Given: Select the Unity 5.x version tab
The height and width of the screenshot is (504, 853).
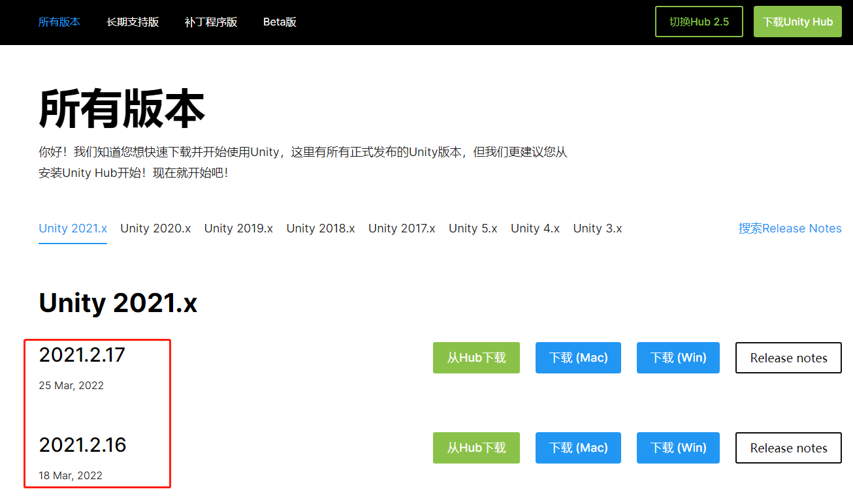Looking at the screenshot, I should [473, 228].
